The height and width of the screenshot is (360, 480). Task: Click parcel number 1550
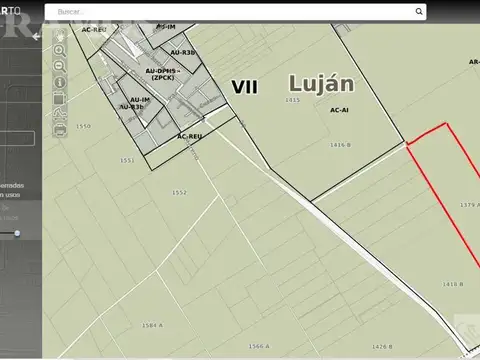coord(83,126)
